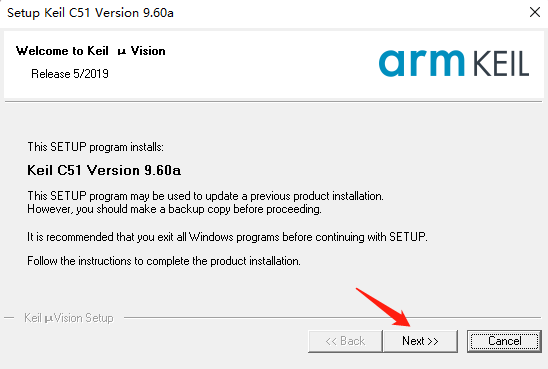Click the 'Follow the instructions' sentence
The image size is (548, 369).
(x=164, y=261)
